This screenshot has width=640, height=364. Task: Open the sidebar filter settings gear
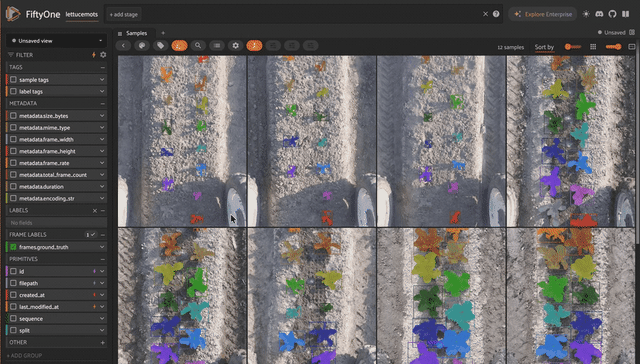click(x=103, y=55)
